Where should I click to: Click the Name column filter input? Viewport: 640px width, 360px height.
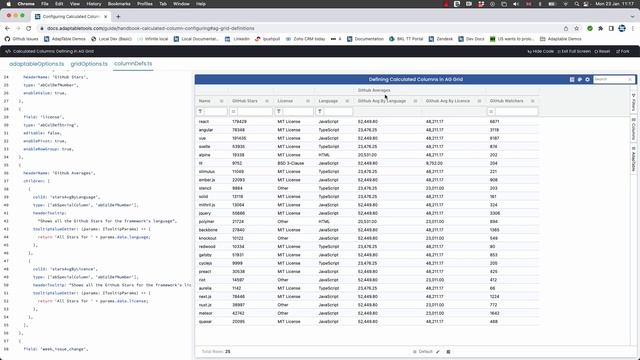pyautogui.click(x=216, y=111)
